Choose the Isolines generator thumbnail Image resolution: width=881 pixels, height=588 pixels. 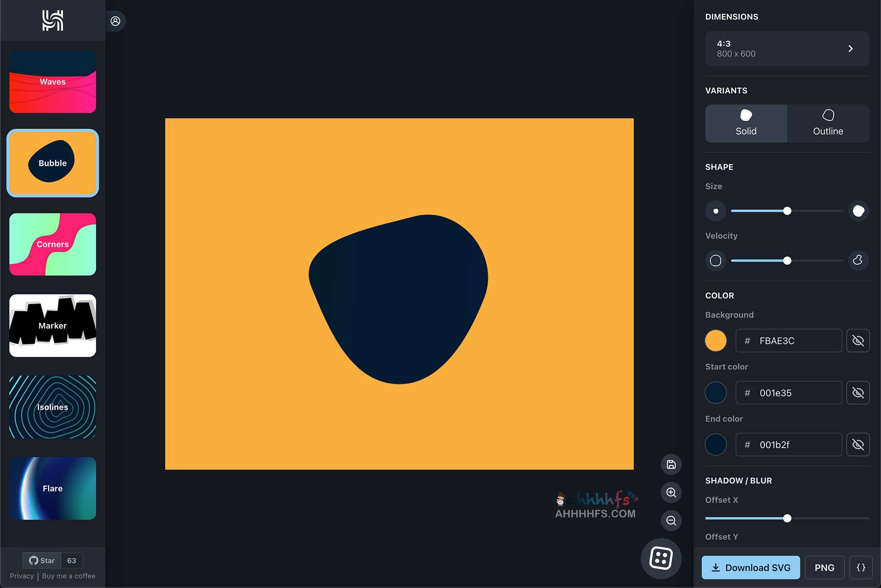point(52,407)
